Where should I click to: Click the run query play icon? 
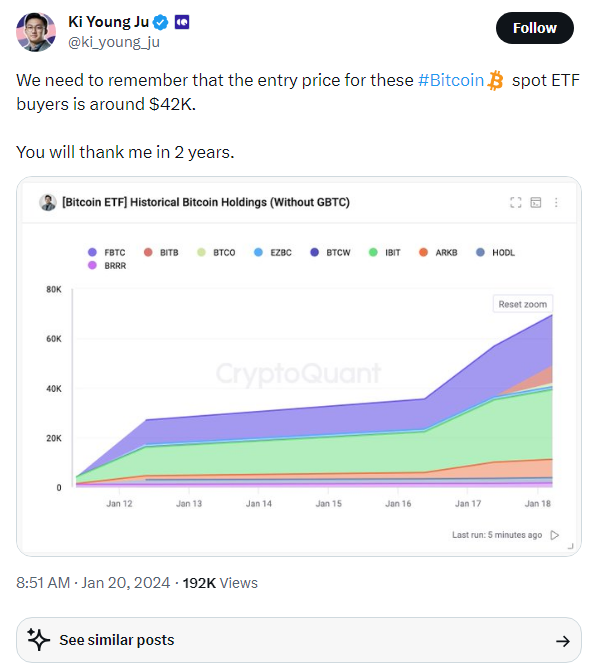pos(555,535)
